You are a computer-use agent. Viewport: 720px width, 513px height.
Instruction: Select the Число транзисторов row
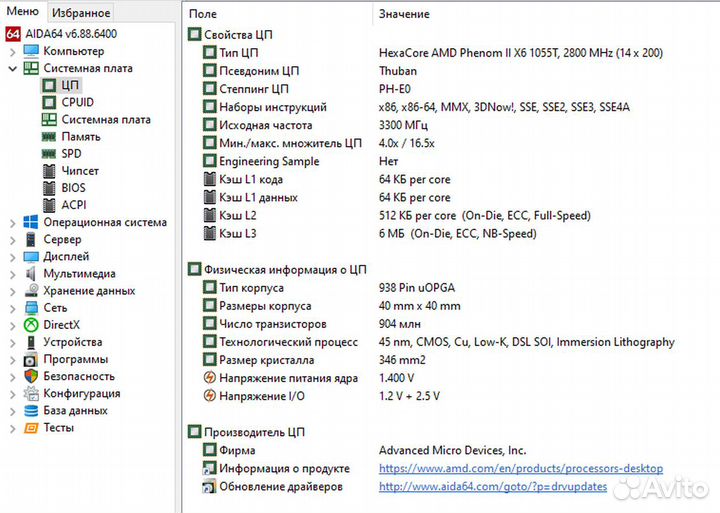tap(311, 324)
